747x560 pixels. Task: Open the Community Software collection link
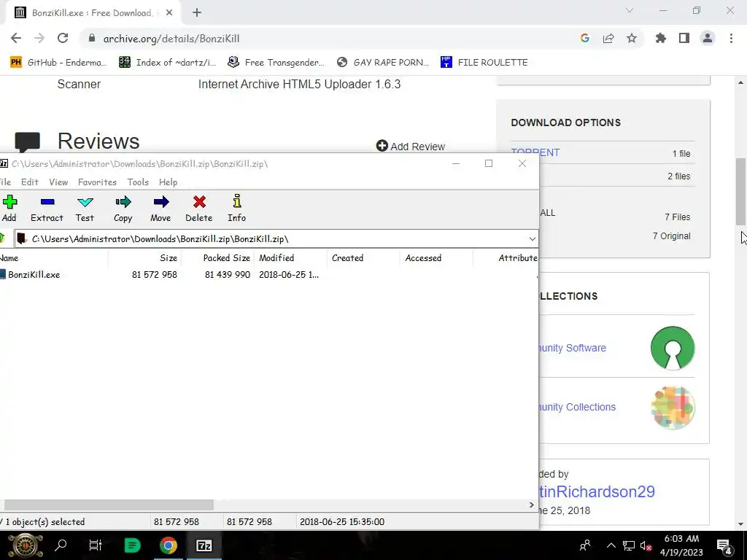(572, 348)
